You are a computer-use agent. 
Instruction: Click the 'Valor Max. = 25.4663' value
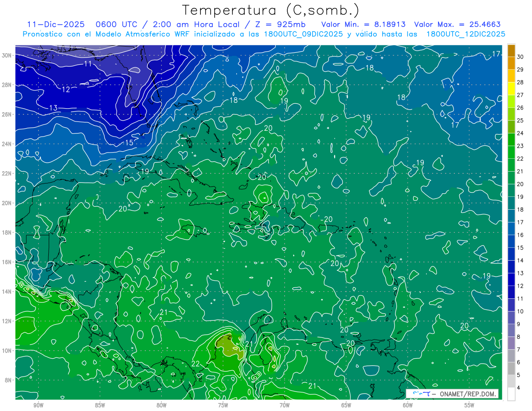point(457,24)
